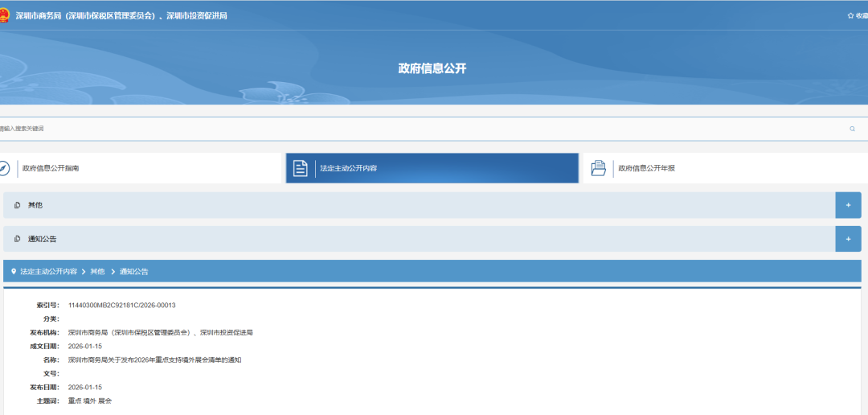Click the compass icon beside 政府信息公开指南

pyautogui.click(x=3, y=168)
